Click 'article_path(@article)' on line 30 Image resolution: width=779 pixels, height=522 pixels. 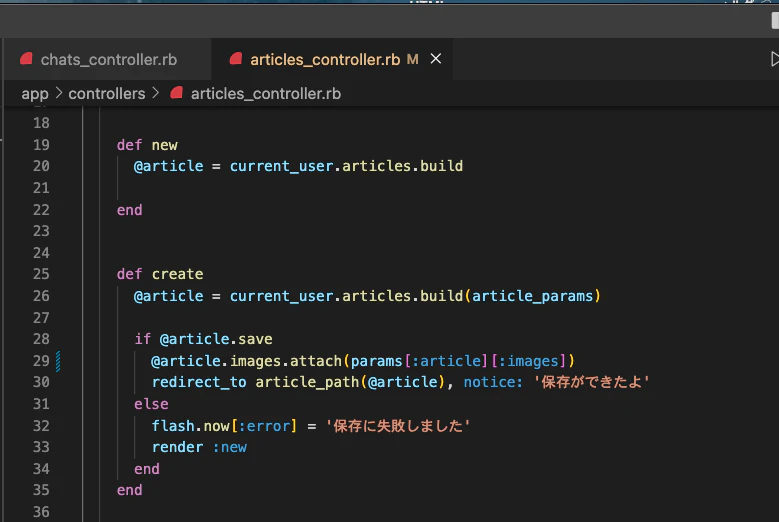[x=350, y=382]
